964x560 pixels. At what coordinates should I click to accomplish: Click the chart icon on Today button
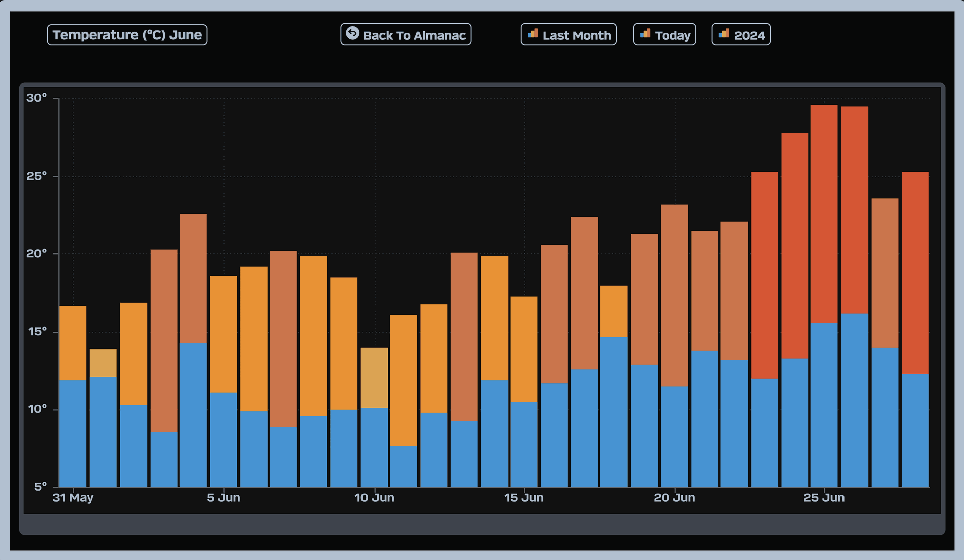pos(645,34)
